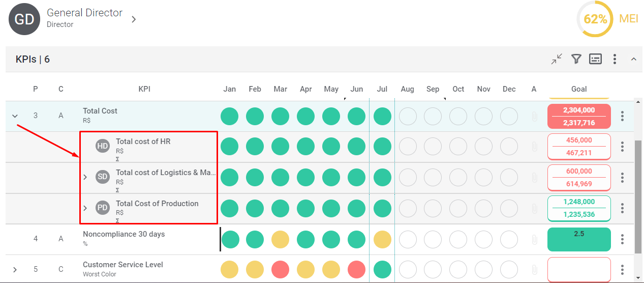The height and width of the screenshot is (283, 644).
Task: Select Noncompliance 30 days March yellow circle
Action: 281,239
